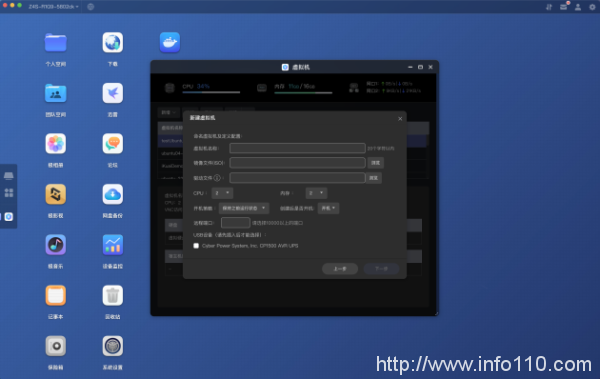Open the power-on-after-creation dropdown
Image resolution: width=600 pixels, height=379 pixels.
pos(328,208)
